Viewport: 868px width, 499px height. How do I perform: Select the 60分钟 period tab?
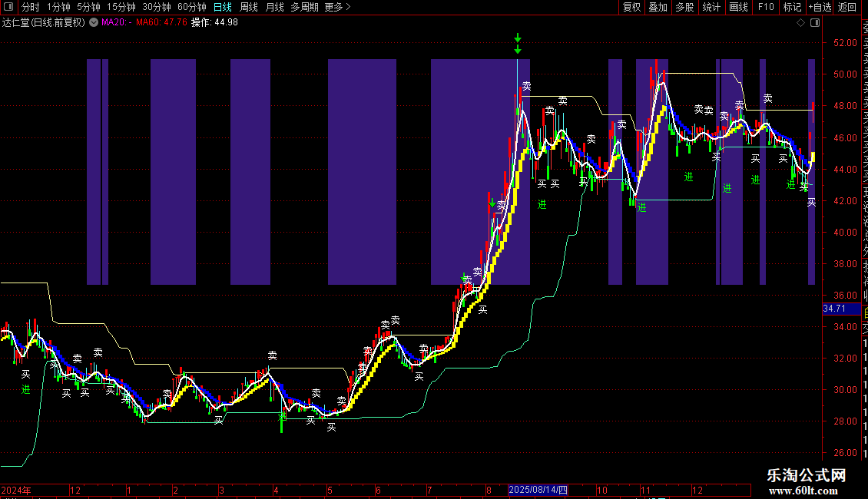coord(191,7)
